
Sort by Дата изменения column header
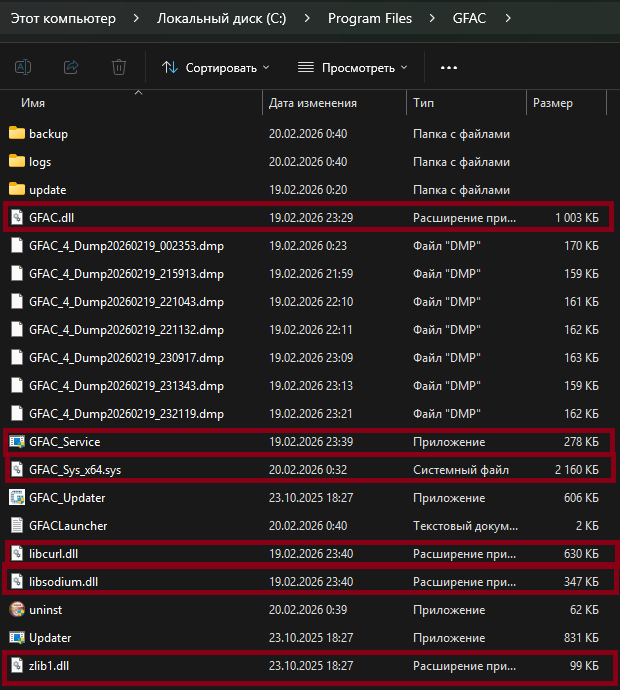313,103
